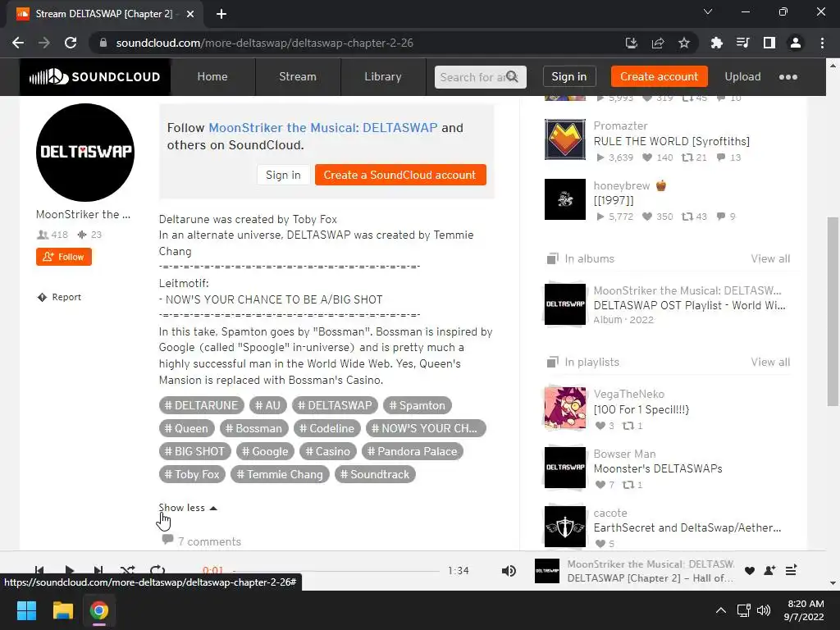Follow MoonStriker with the orange button
840x630 pixels.
[x=64, y=257]
